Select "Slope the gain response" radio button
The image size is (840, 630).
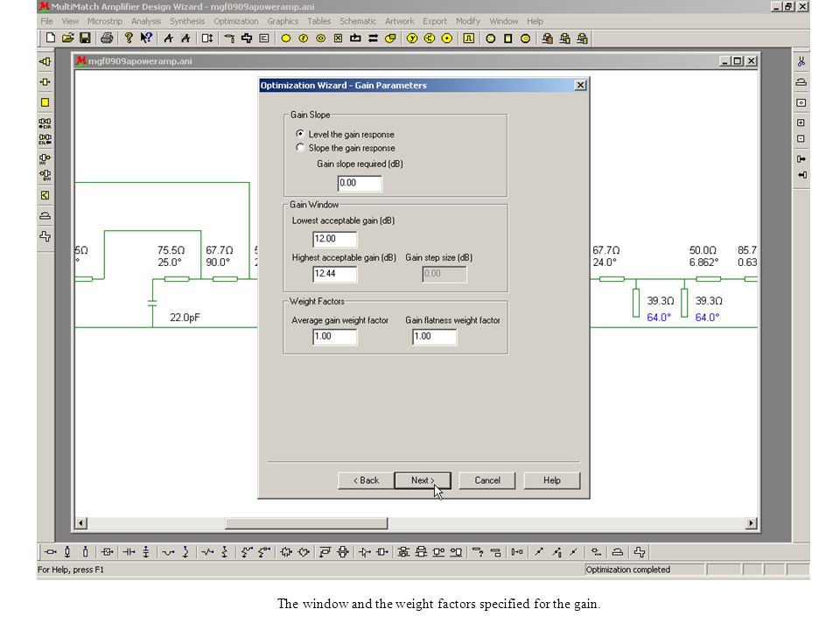pyautogui.click(x=300, y=147)
